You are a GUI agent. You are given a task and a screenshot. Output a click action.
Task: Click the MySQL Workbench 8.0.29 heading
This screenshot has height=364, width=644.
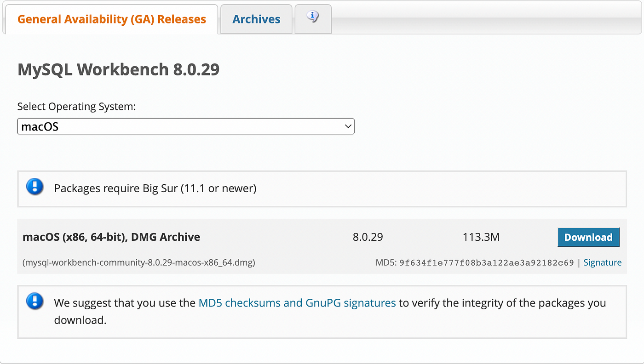pyautogui.click(x=118, y=69)
